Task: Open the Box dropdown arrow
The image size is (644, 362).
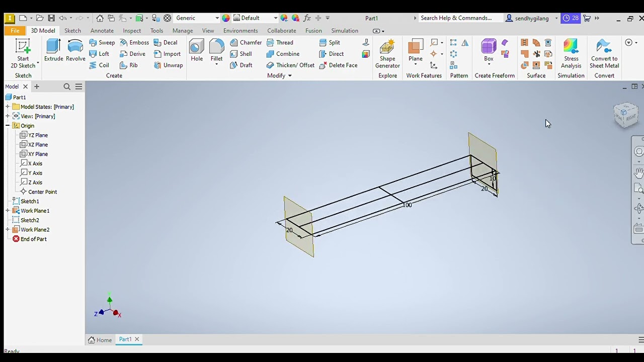Action: tap(489, 65)
